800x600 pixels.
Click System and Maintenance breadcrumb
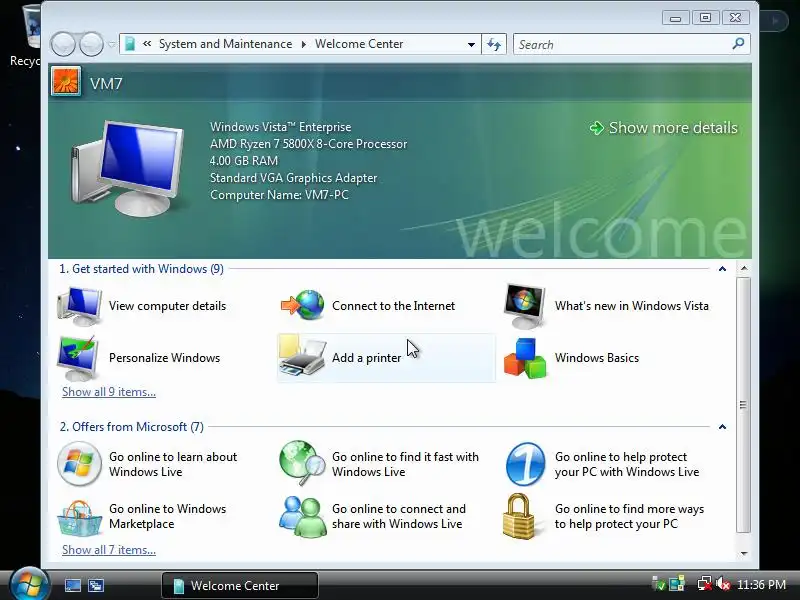(x=226, y=44)
